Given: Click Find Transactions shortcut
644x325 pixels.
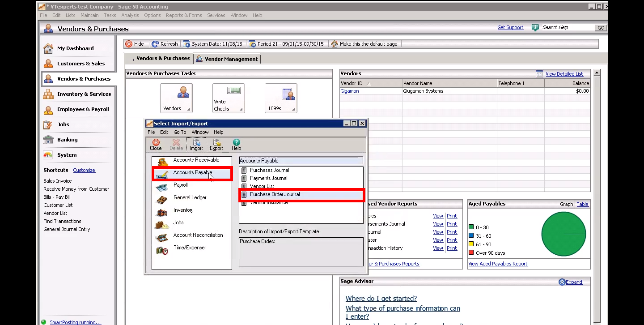Looking at the screenshot, I should (x=63, y=221).
